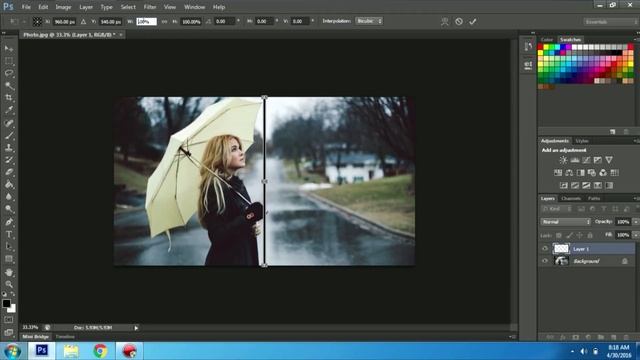Add a Vibrance adjustment
The height and width of the screenshot is (360, 640).
pyautogui.click(x=609, y=160)
